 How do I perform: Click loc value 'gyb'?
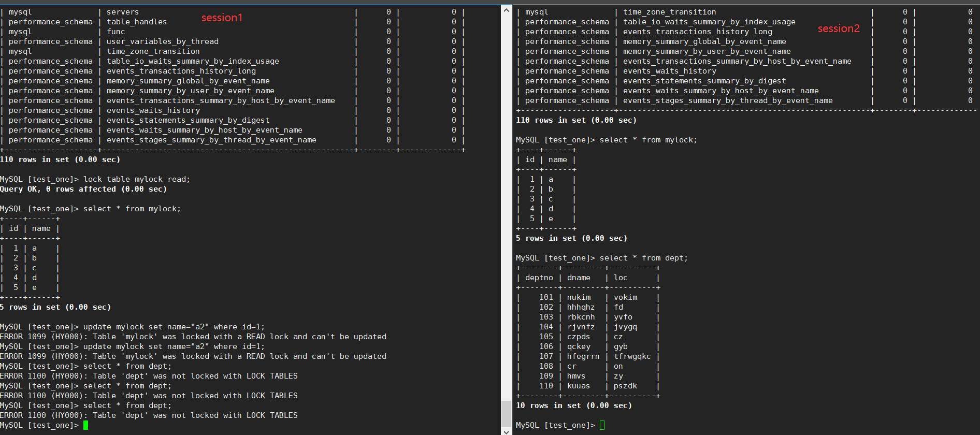coord(621,346)
